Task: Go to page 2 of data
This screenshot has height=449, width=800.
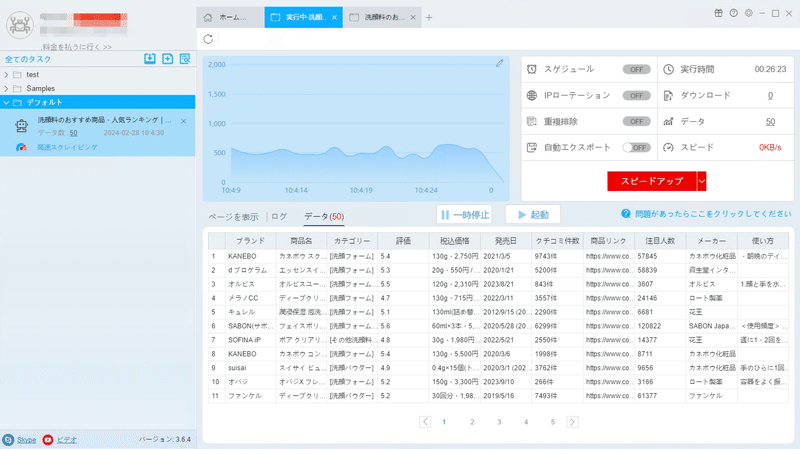Action: 472,422
